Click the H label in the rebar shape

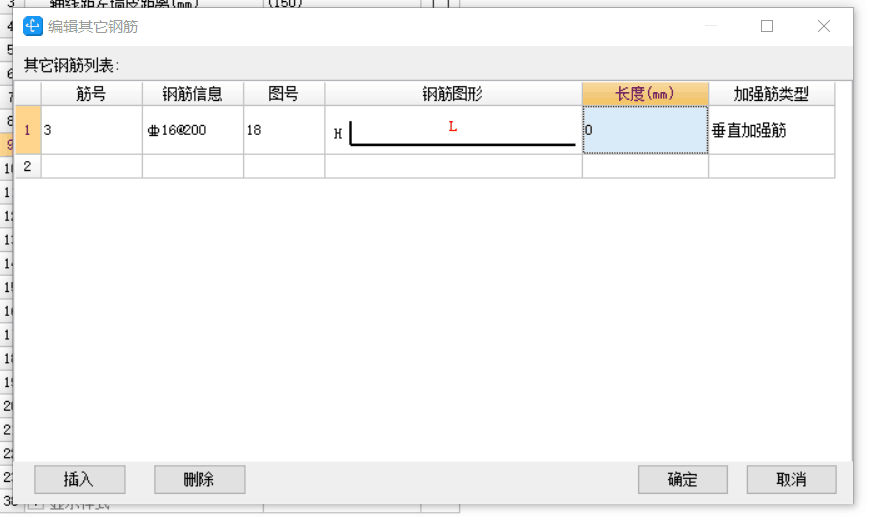tap(338, 134)
